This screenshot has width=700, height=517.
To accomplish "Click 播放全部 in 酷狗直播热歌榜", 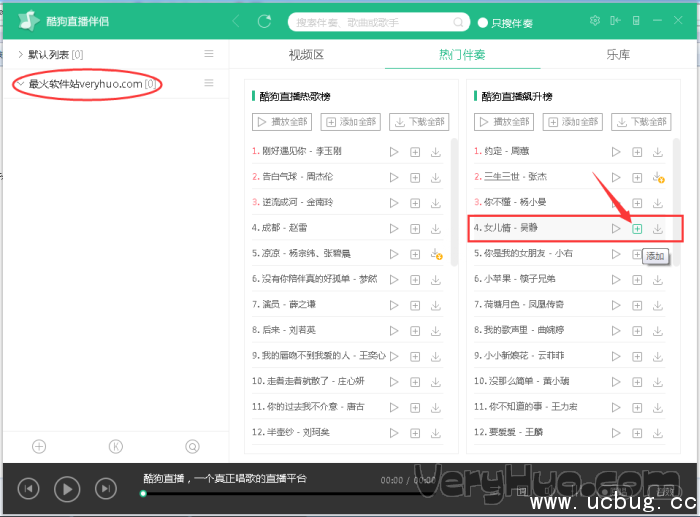I will tap(282, 122).
